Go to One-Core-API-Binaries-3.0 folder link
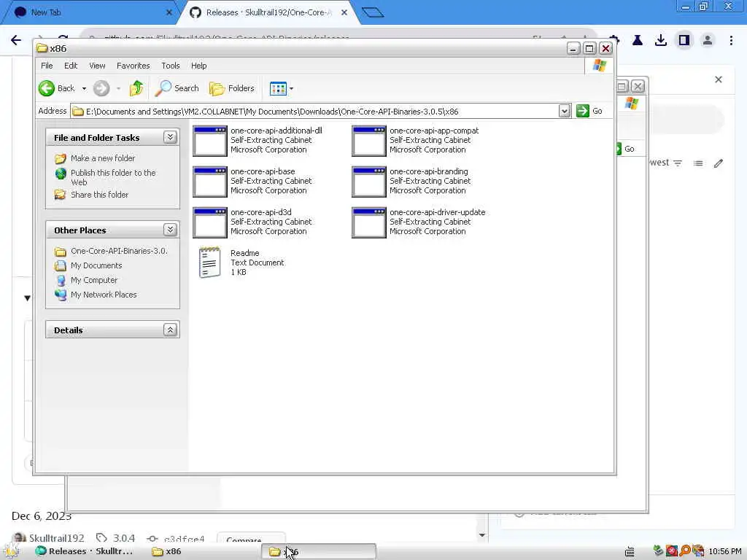This screenshot has height=560, width=747. point(119,251)
